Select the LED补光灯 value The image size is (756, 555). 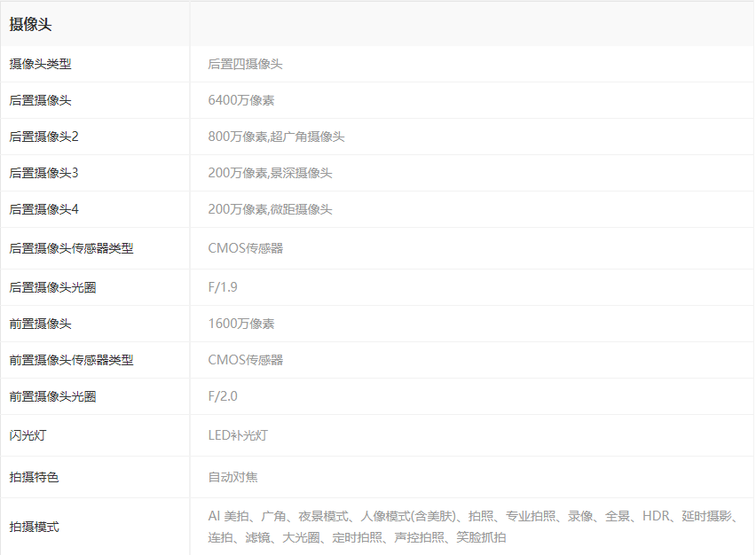(238, 435)
